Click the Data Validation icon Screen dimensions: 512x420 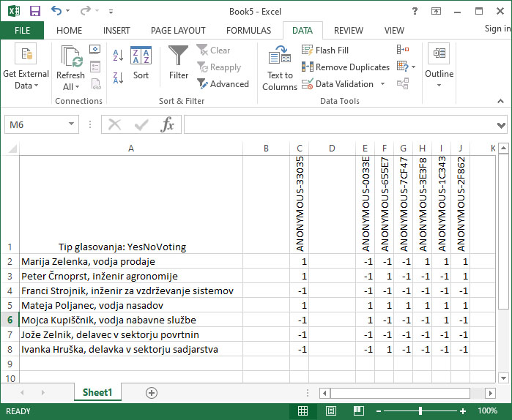[307, 84]
